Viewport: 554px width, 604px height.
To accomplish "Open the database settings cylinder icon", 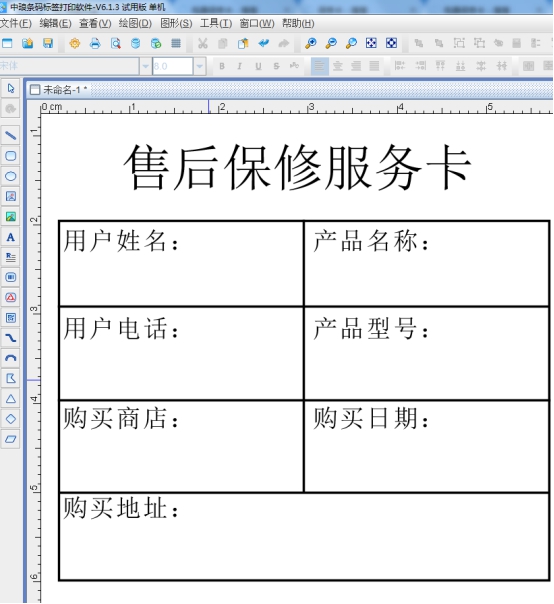I will coord(136,43).
